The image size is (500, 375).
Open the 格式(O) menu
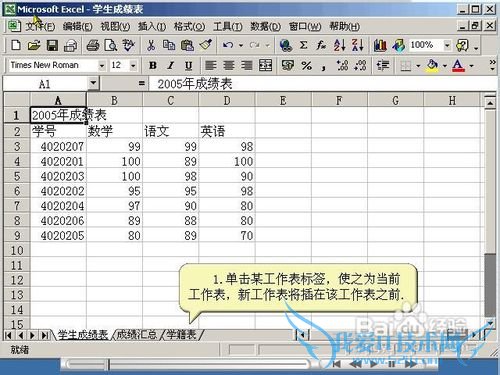[x=189, y=26]
